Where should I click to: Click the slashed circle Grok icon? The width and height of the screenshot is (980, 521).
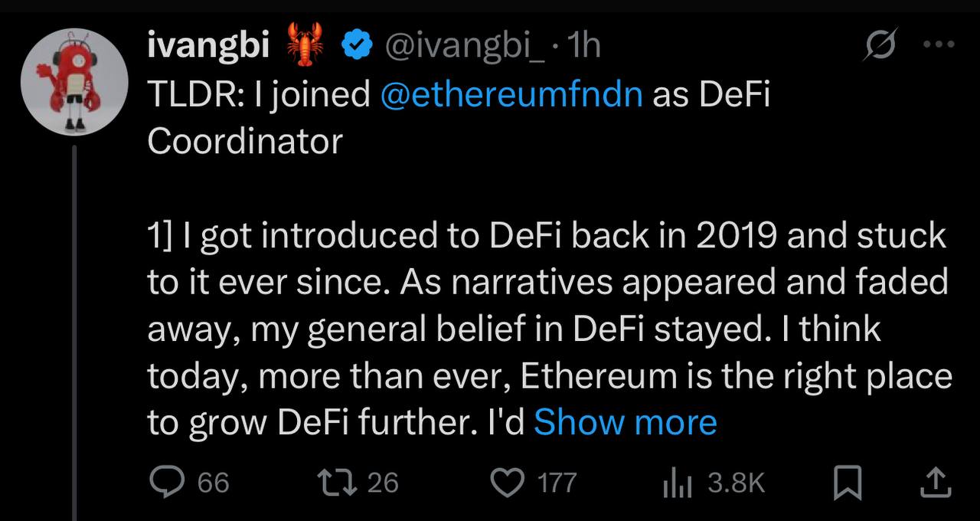[880, 48]
